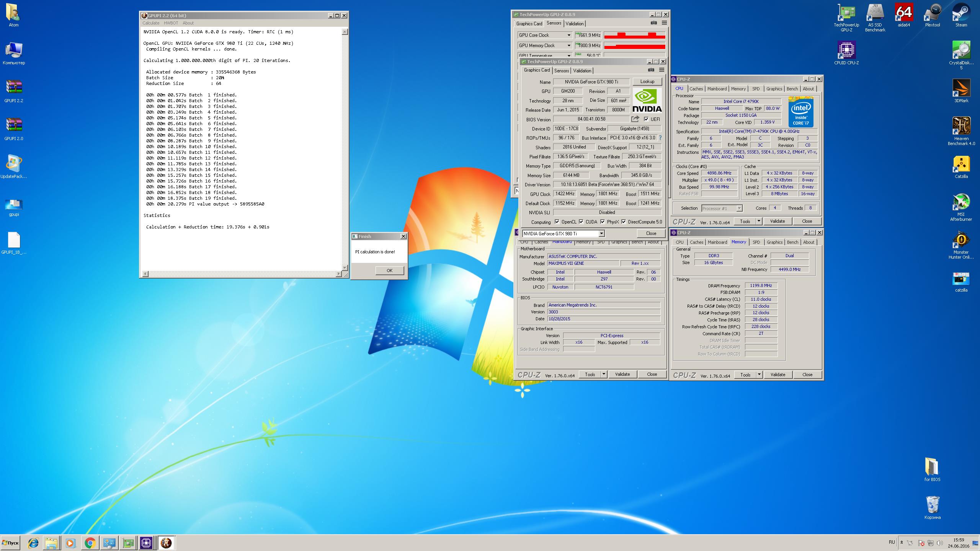
Task: Click Close in CPU-Z Mainboard window
Action: [x=652, y=374]
